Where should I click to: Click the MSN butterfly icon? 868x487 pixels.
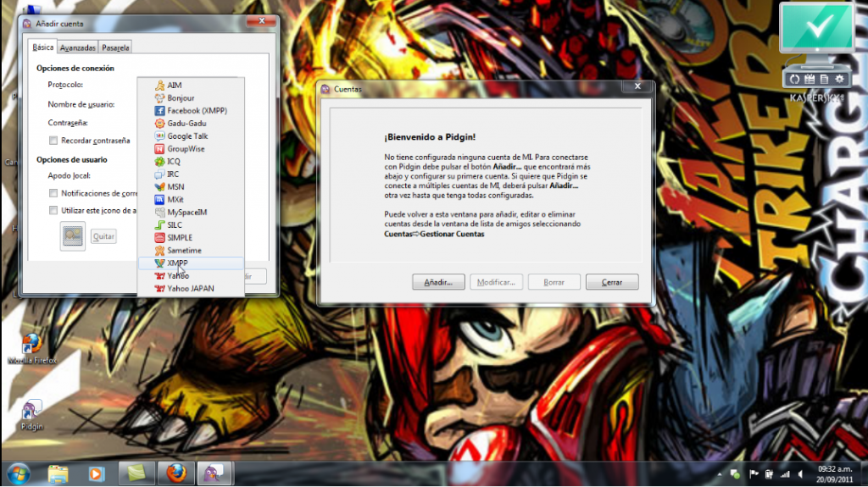(x=159, y=187)
